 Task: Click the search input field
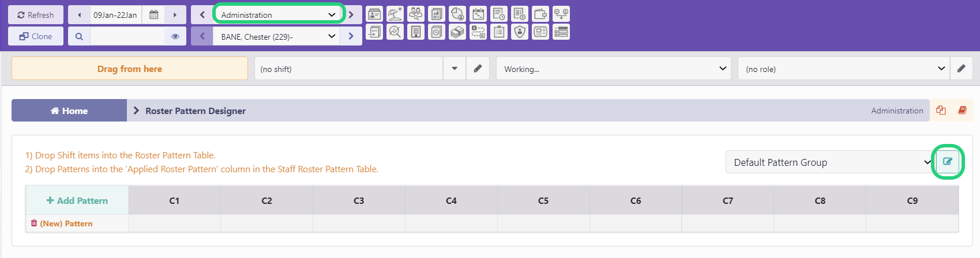pos(127,36)
